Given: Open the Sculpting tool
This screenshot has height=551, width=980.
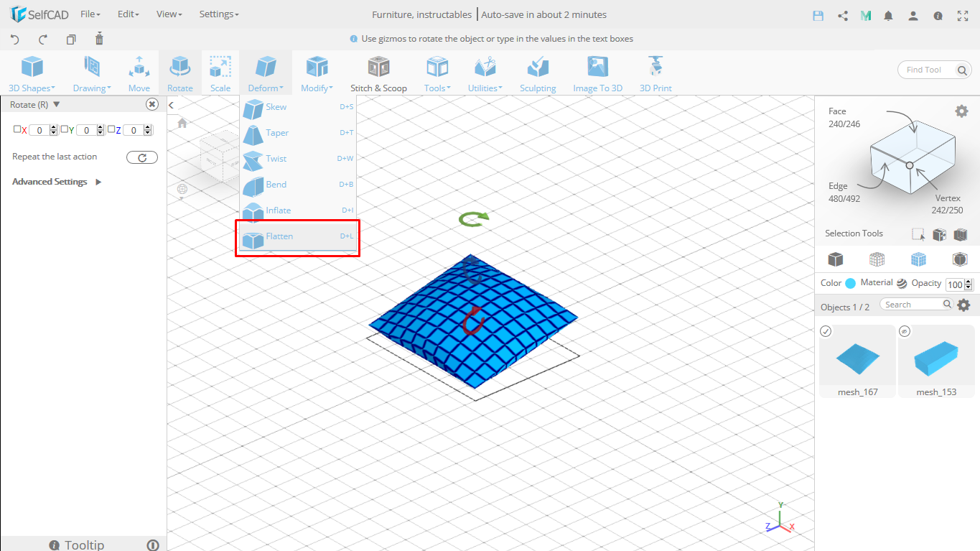Looking at the screenshot, I should (538, 74).
